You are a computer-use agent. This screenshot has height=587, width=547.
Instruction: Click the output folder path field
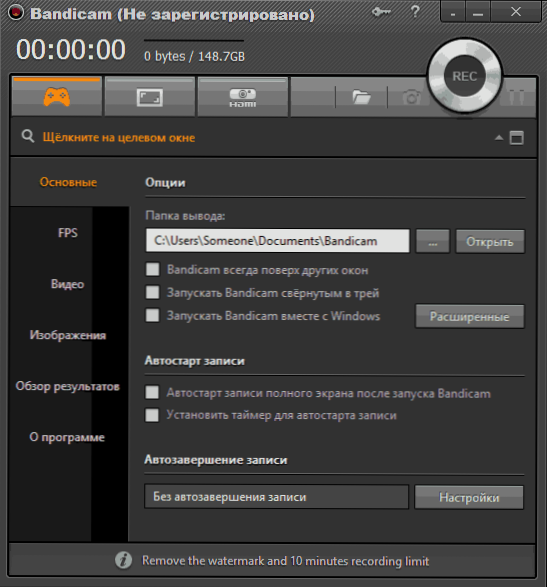(x=277, y=241)
